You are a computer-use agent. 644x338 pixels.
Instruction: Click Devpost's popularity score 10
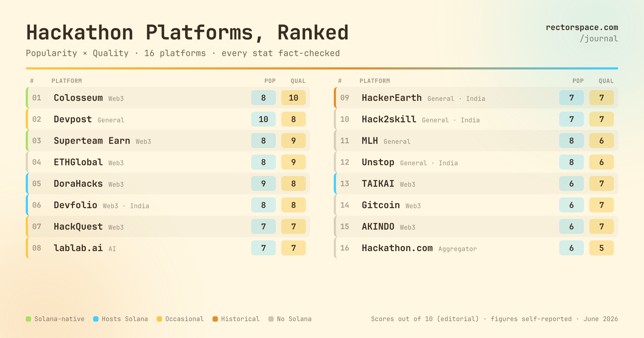click(x=264, y=119)
